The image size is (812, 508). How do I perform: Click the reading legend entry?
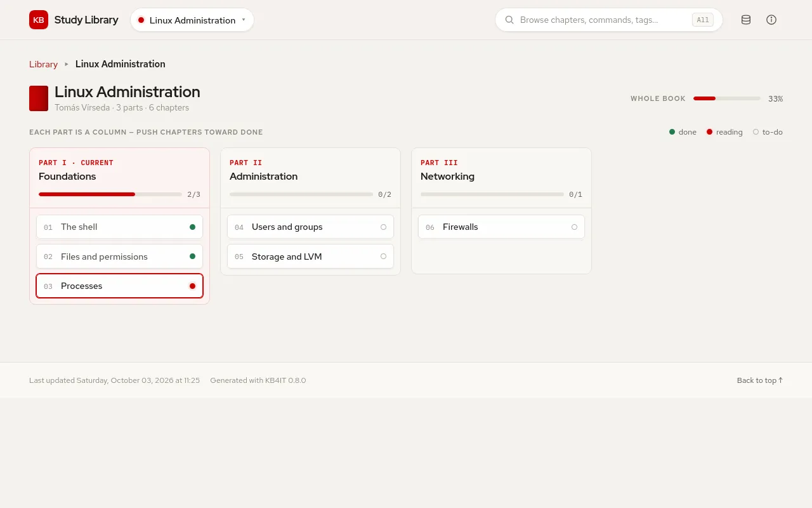coord(724,132)
